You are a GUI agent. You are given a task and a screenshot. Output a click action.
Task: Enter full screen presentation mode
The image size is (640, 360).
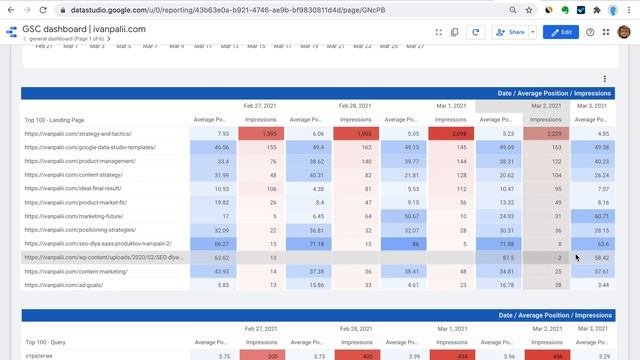point(439,32)
